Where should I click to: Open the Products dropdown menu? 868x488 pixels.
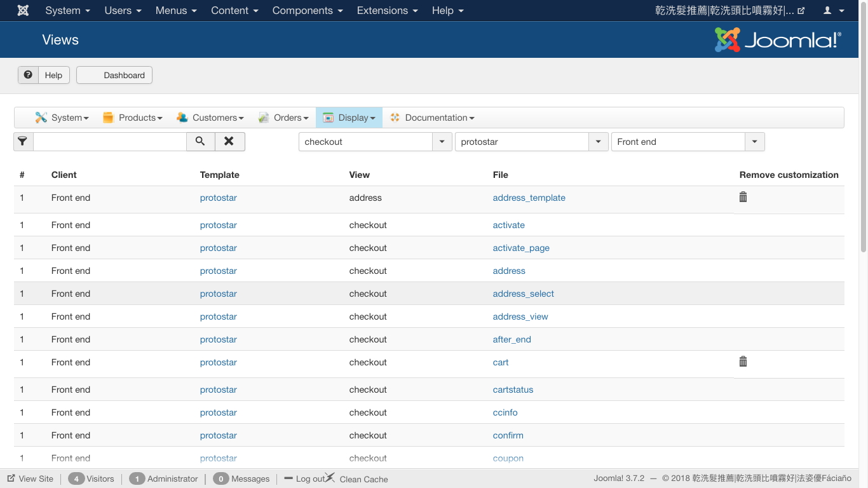pos(133,118)
